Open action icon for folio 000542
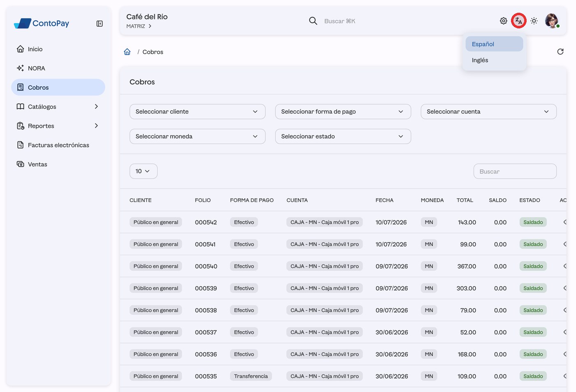 click(565, 222)
